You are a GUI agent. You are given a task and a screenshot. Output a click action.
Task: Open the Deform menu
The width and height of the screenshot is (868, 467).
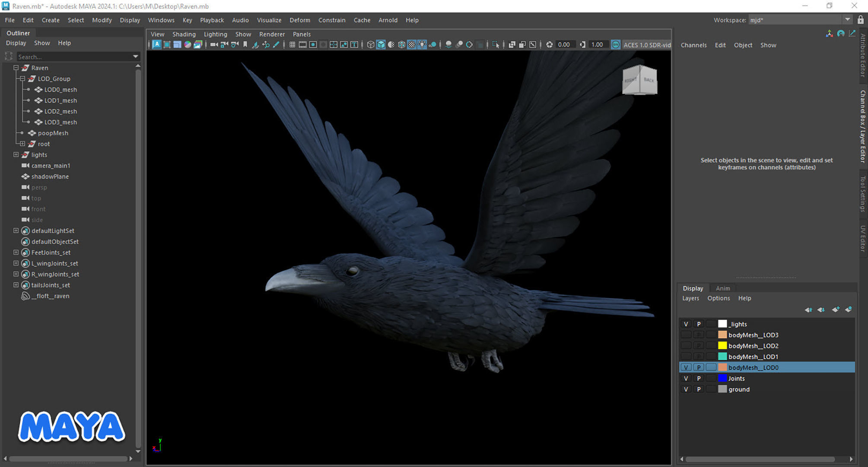tap(299, 20)
